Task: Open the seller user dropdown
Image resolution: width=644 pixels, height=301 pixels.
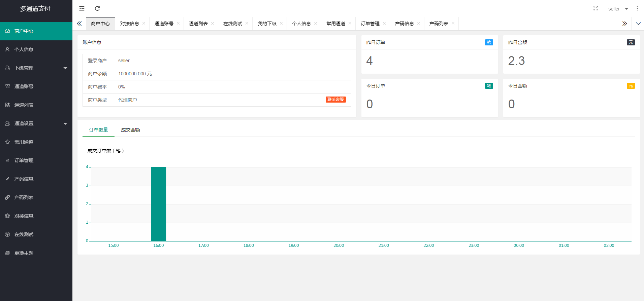Action: coord(618,9)
